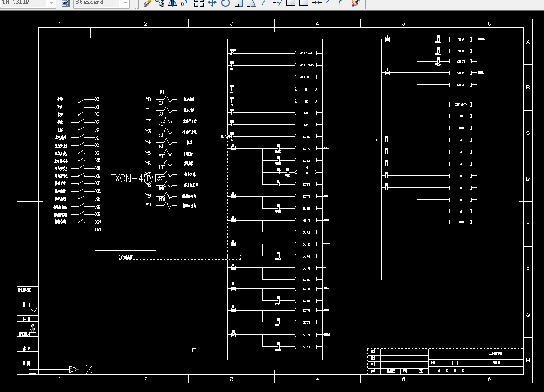Open the TH_GBDIM dimension style dropdown
544x392 pixels.
(x=51, y=3)
